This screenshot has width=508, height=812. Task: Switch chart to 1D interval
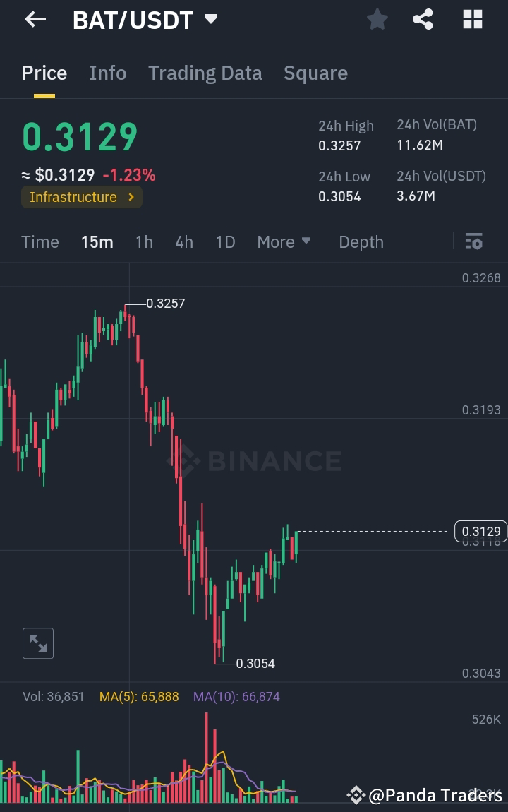tap(225, 241)
